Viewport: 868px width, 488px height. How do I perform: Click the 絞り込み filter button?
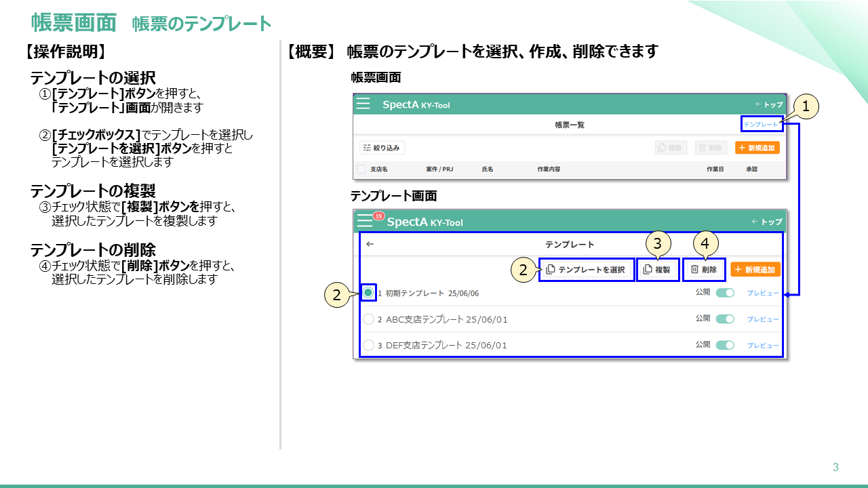[382, 148]
